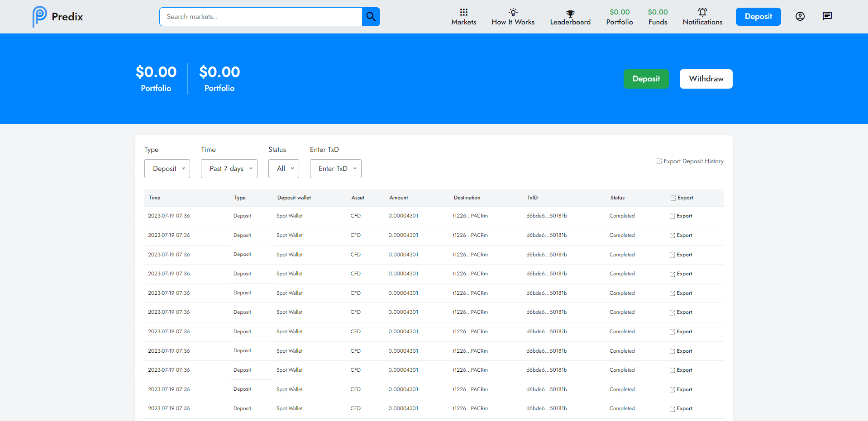
Task: Open Markets grid icon
Action: tap(464, 12)
